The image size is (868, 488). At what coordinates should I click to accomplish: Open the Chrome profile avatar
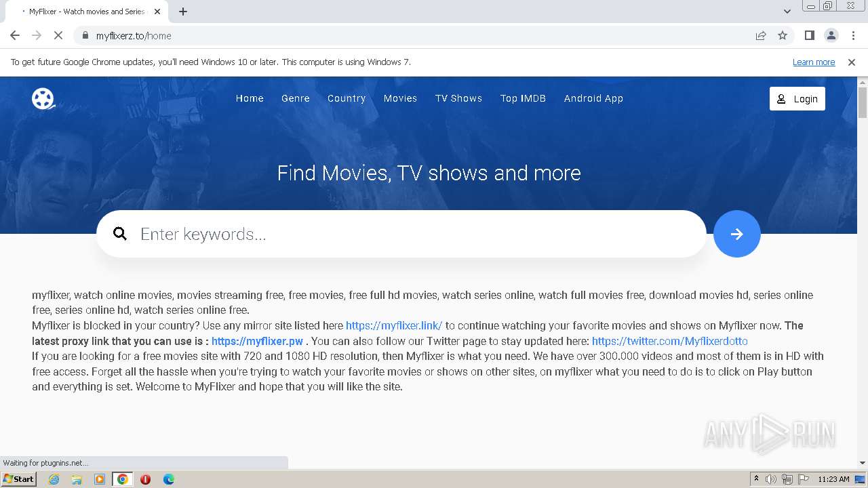coord(831,35)
